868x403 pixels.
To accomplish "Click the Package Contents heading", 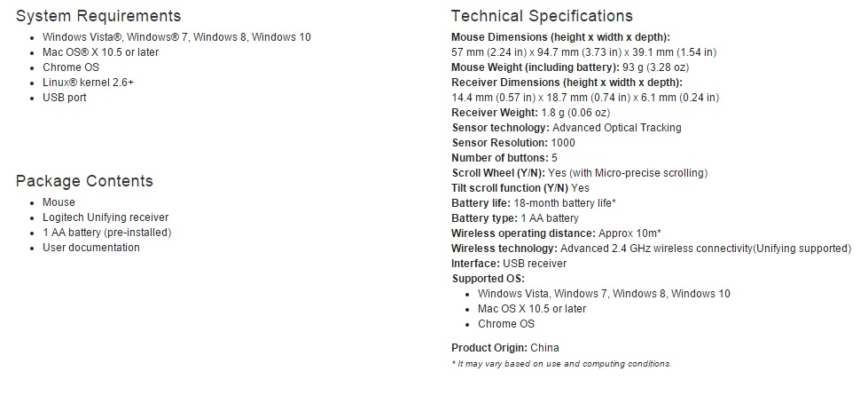I will click(x=84, y=181).
